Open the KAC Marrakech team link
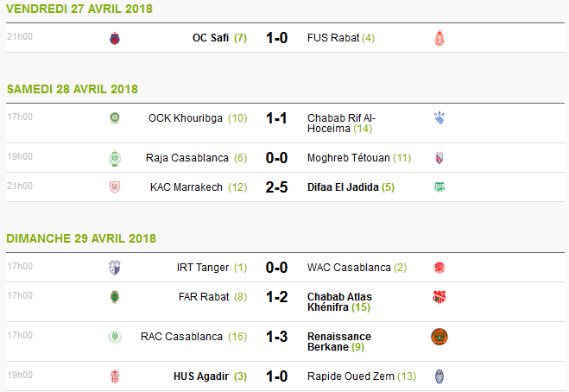The width and height of the screenshot is (569, 392). 187,187
